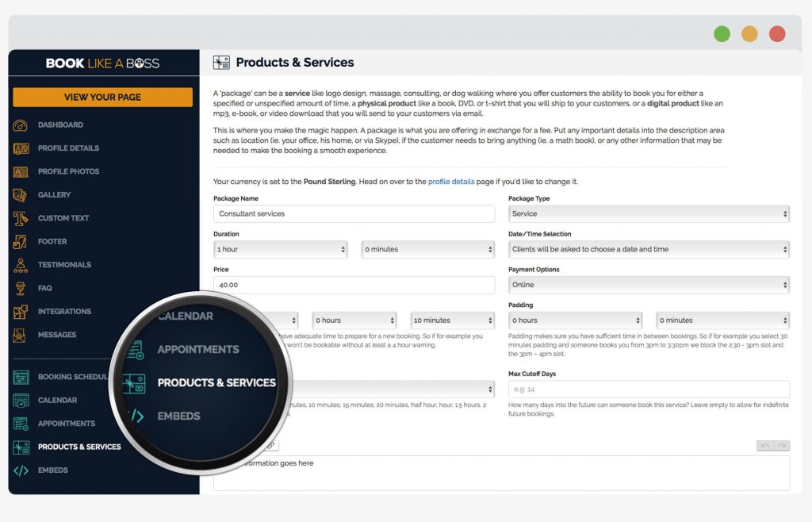Click the Gallery images icon
Image resolution: width=812 pixels, height=522 pixels.
point(21,195)
